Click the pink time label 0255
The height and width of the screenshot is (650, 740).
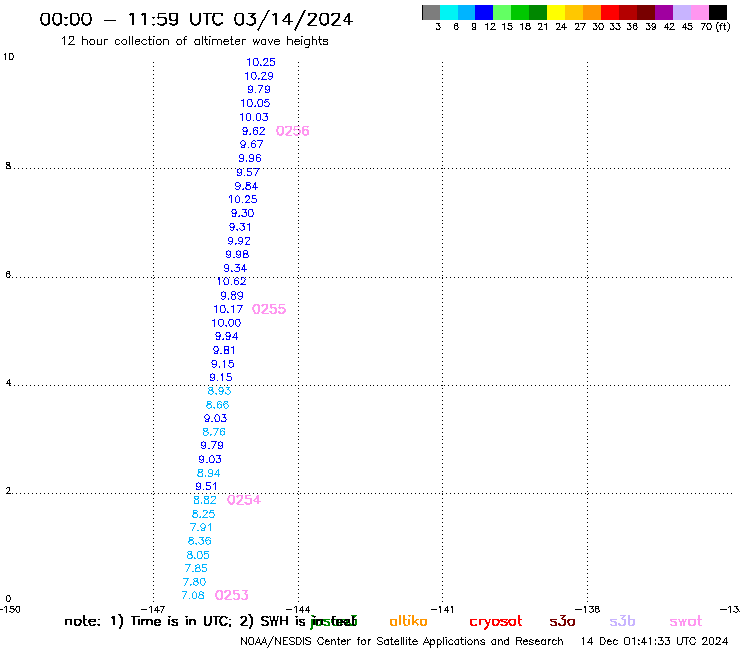[269, 309]
